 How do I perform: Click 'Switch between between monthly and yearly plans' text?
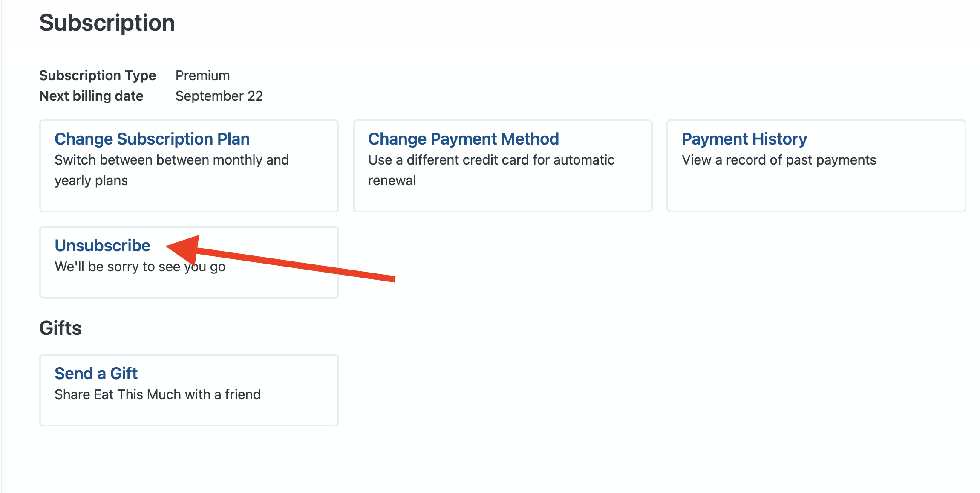[171, 170]
